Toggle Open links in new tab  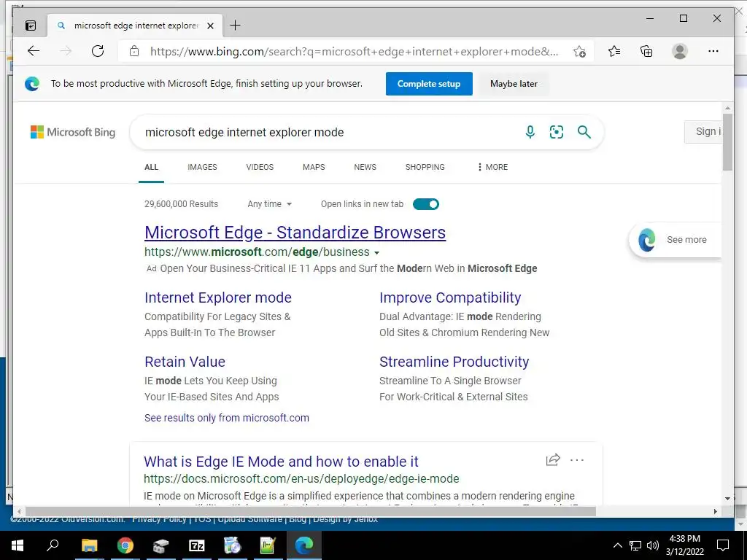[x=426, y=204]
